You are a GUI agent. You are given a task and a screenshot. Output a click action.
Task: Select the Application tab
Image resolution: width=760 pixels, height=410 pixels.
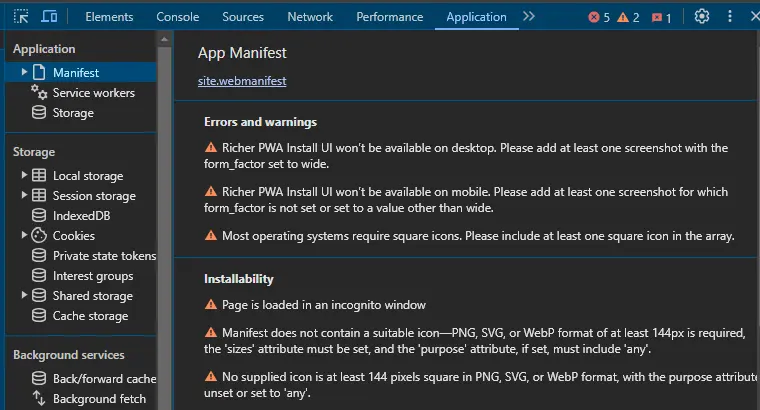(x=476, y=17)
